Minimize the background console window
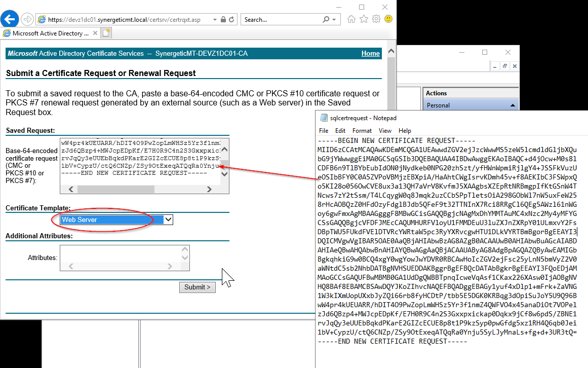Image resolution: width=588 pixels, height=368 pixels. [461, 52]
